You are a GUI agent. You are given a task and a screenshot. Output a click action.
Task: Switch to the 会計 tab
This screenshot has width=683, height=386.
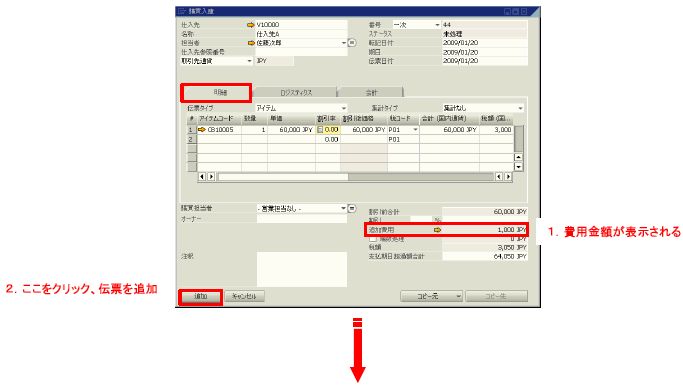371,92
